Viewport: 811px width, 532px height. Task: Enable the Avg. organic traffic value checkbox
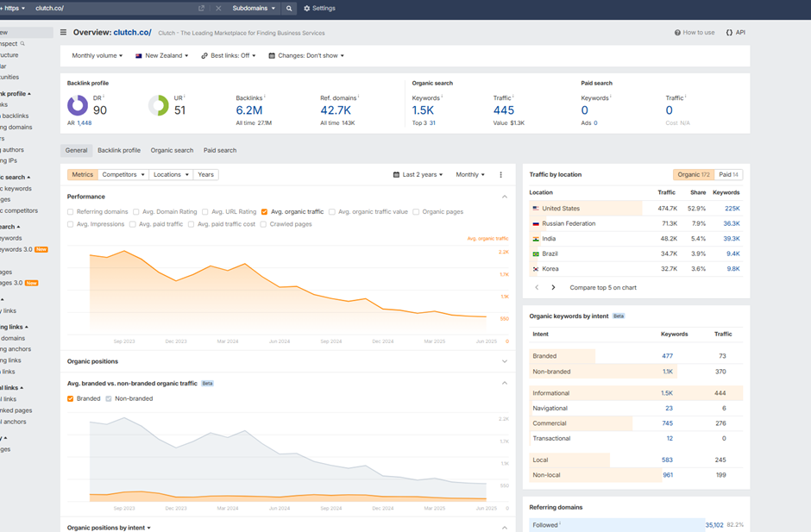(332, 212)
